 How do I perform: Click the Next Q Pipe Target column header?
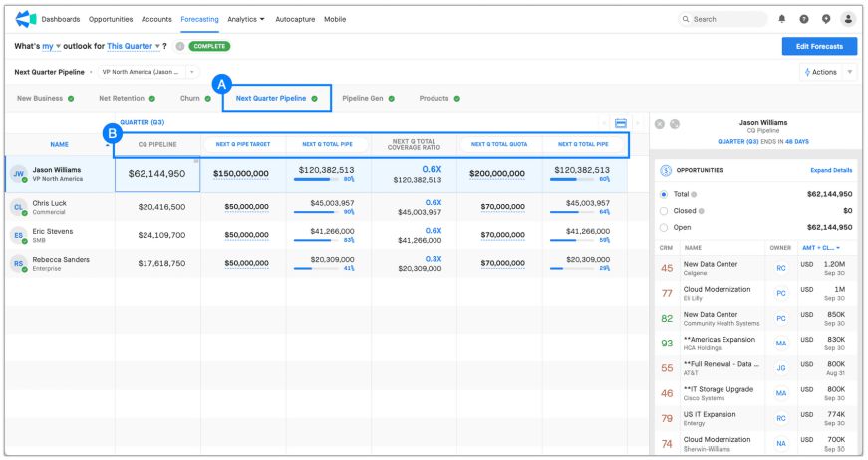click(x=243, y=144)
